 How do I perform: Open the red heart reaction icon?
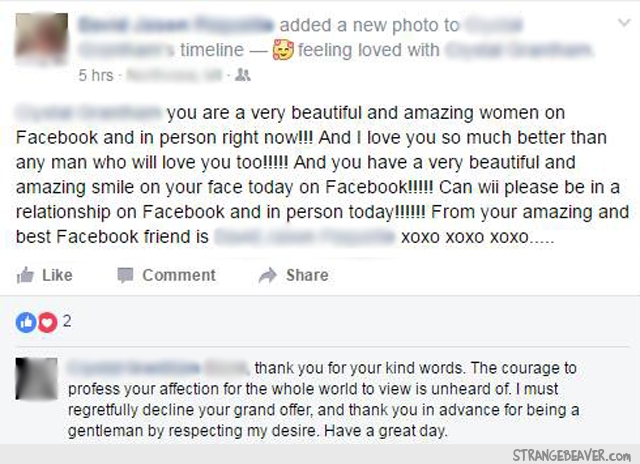tap(46, 322)
